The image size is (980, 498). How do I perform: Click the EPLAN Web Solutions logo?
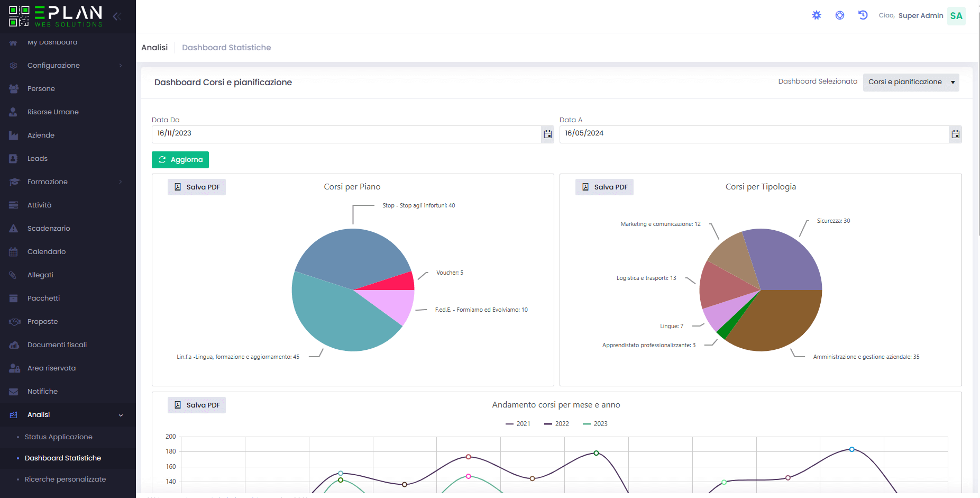click(x=56, y=16)
